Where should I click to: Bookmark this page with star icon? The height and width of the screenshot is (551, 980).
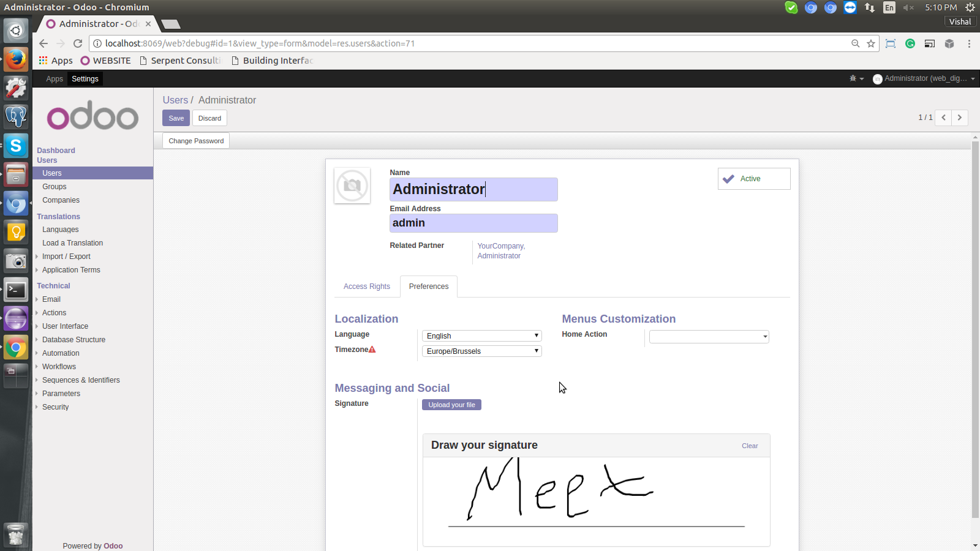point(871,43)
